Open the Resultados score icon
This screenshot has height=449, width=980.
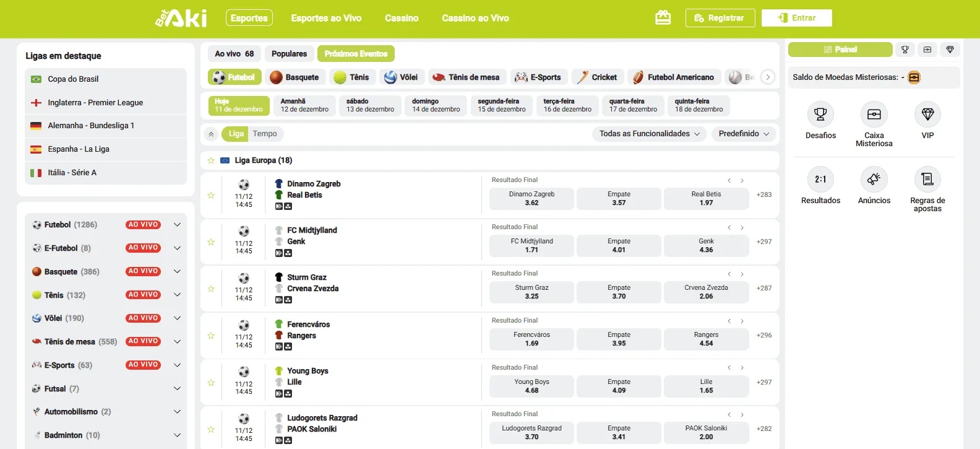(820, 180)
